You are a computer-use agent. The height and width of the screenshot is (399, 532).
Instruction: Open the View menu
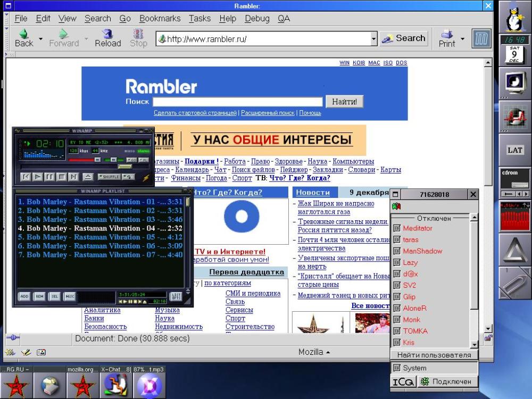click(x=67, y=18)
